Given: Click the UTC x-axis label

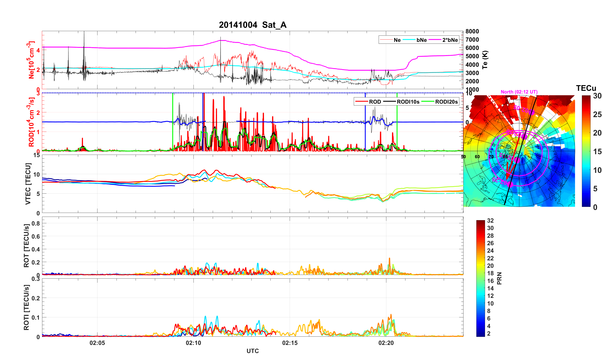Looking at the screenshot, I should [x=252, y=351].
